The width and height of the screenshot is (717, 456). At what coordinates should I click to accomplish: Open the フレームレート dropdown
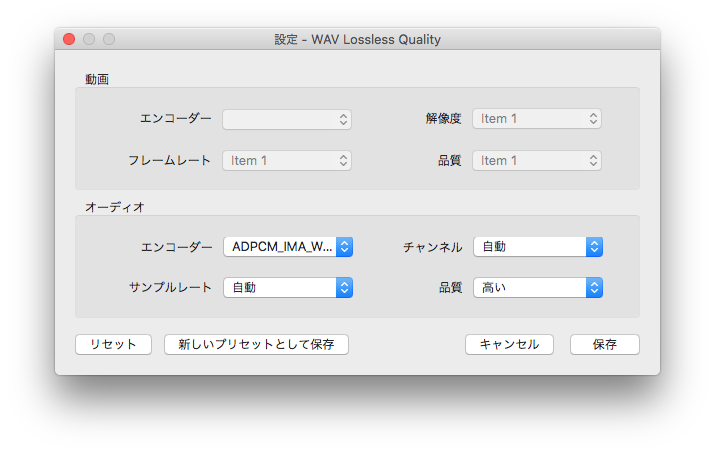tap(287, 160)
